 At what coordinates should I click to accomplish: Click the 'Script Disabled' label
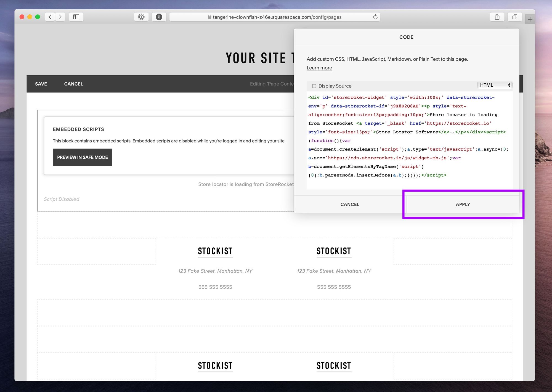coord(62,199)
